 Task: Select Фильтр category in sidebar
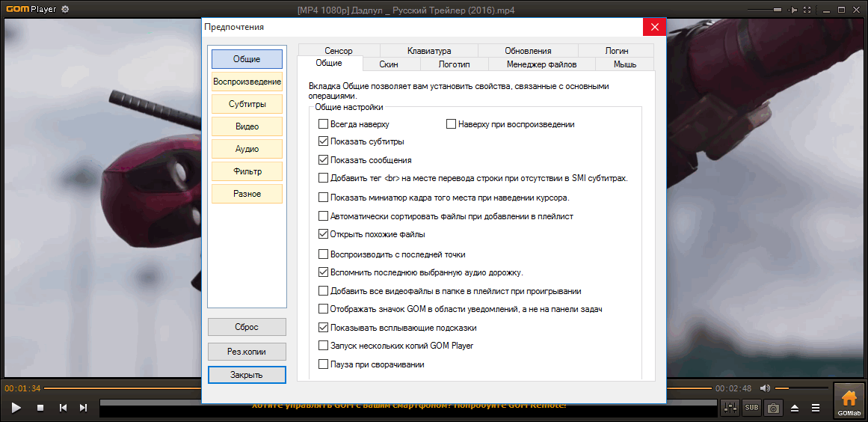tap(247, 171)
